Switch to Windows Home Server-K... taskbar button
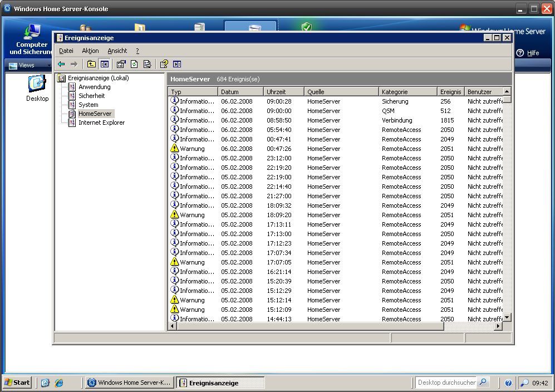This screenshot has width=555, height=392. tap(130, 383)
